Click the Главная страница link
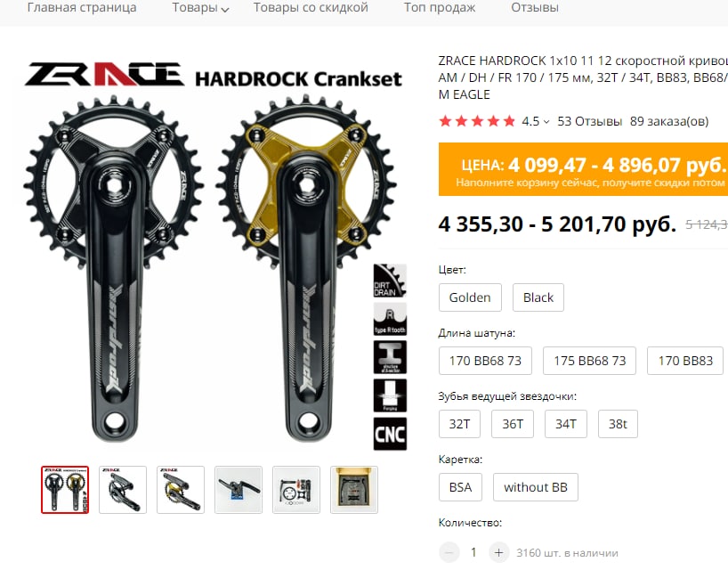This screenshot has height=570, width=728. click(x=82, y=7)
